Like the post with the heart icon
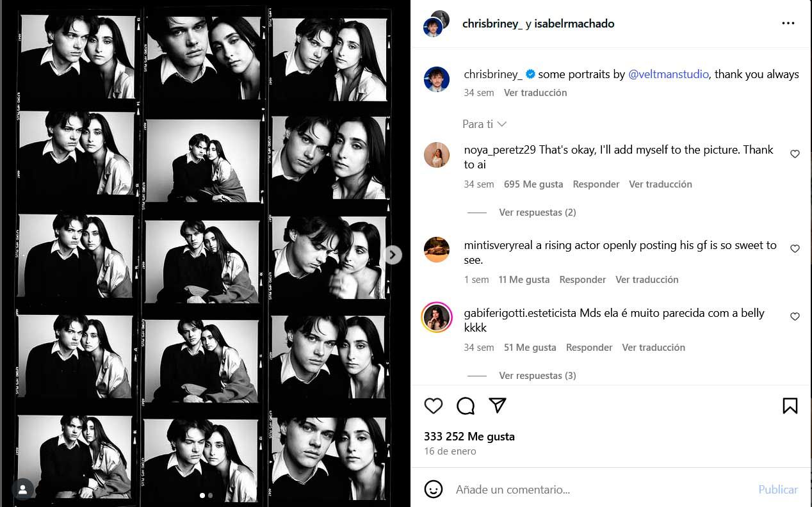This screenshot has height=507, width=812. click(x=434, y=406)
